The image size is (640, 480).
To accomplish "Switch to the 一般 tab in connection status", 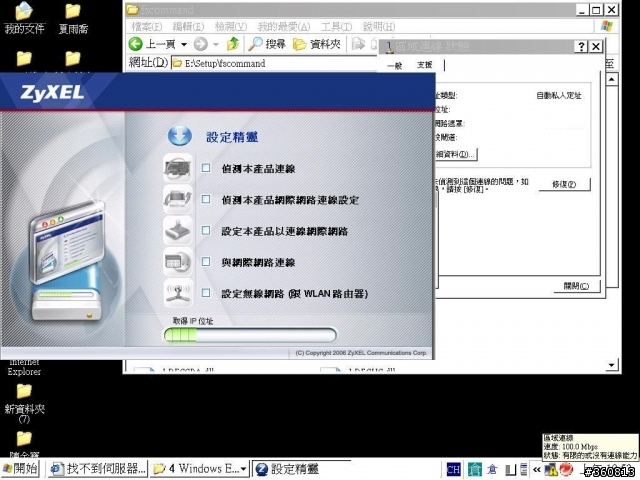I will click(395, 65).
